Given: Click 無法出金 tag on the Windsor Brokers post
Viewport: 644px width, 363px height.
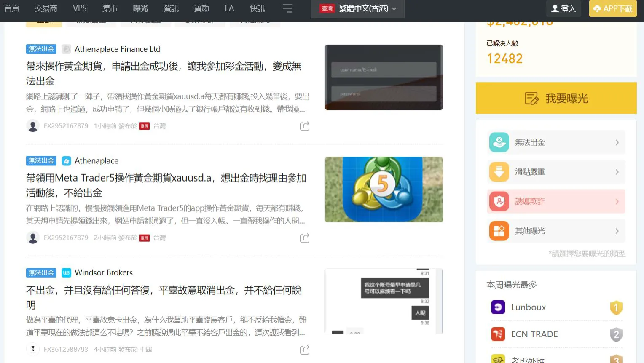Looking at the screenshot, I should click(x=41, y=272).
